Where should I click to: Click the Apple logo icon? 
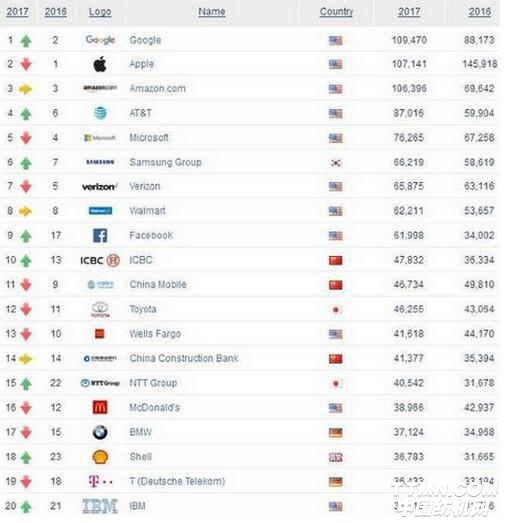point(100,64)
